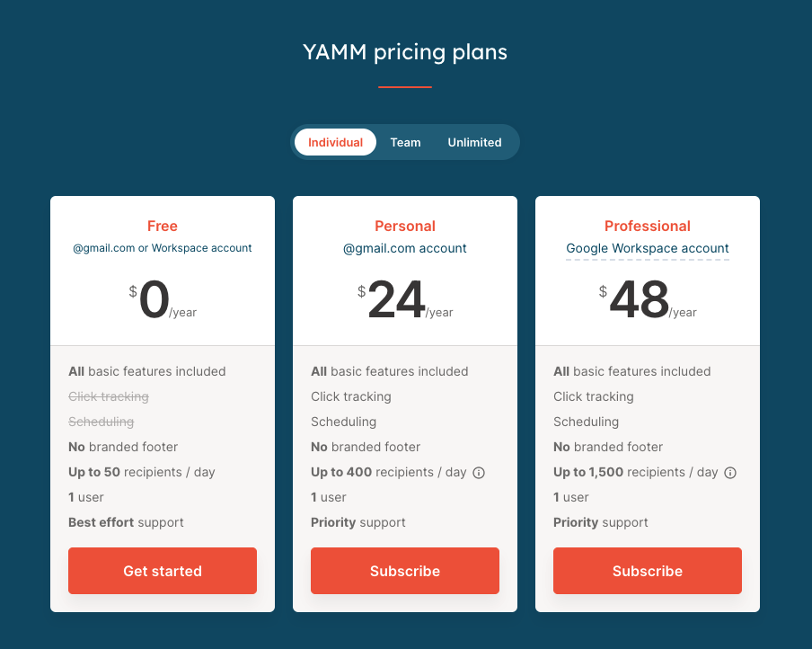812x649 pixels.
Task: Click the Google Workspace account underlined text
Action: click(648, 248)
